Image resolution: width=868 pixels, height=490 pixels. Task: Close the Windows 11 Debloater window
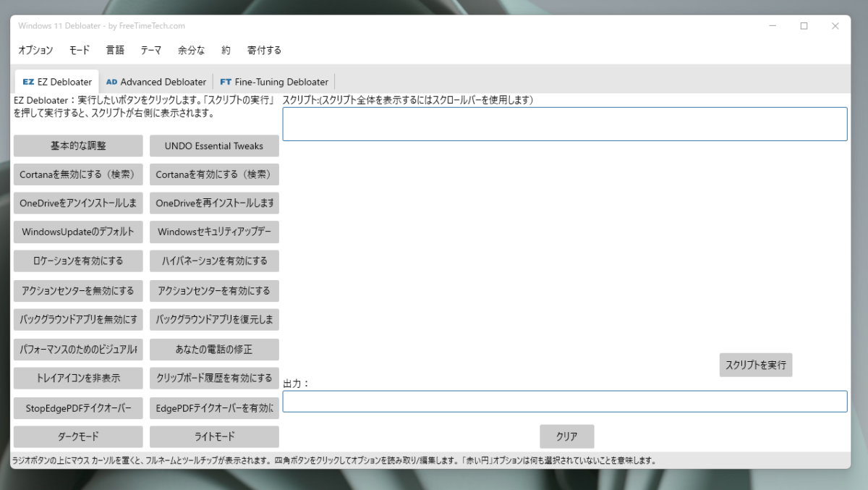[835, 26]
